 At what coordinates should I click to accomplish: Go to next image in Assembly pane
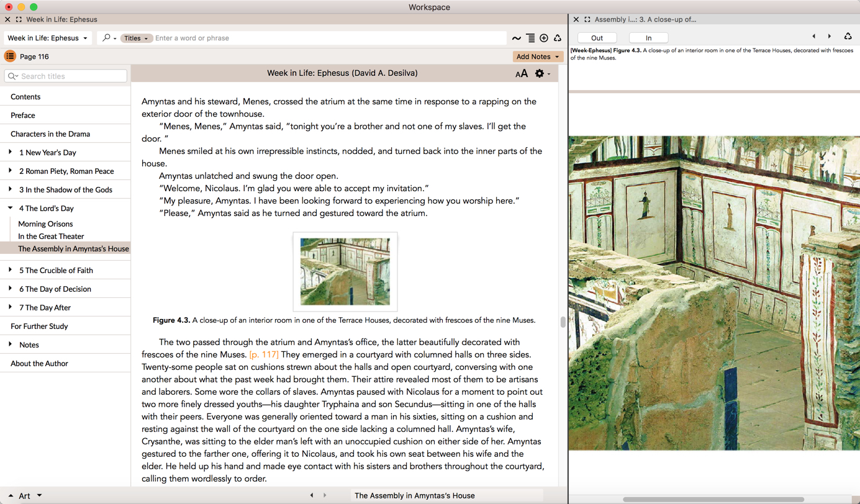(x=830, y=37)
